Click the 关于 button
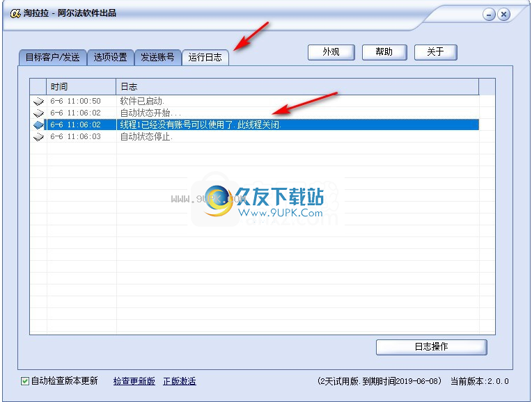The height and width of the screenshot is (402, 532). pyautogui.click(x=435, y=52)
